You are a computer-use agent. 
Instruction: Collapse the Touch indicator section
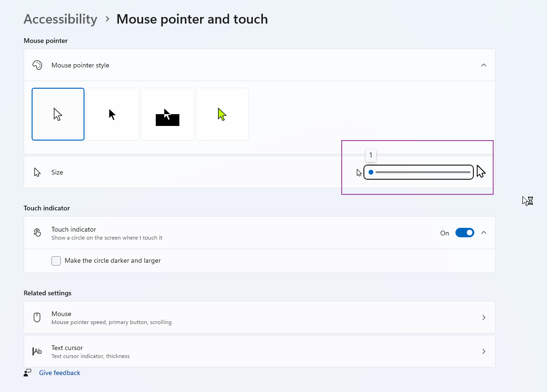click(x=483, y=233)
